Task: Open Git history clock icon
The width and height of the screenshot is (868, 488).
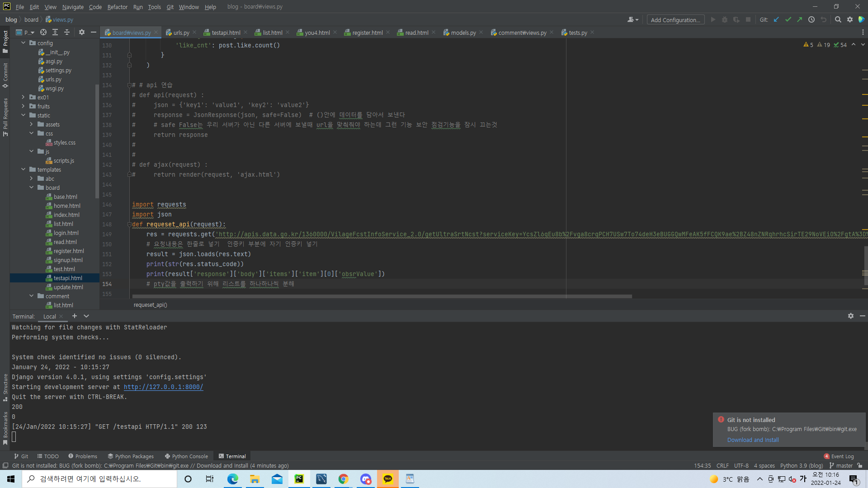Action: [811, 19]
